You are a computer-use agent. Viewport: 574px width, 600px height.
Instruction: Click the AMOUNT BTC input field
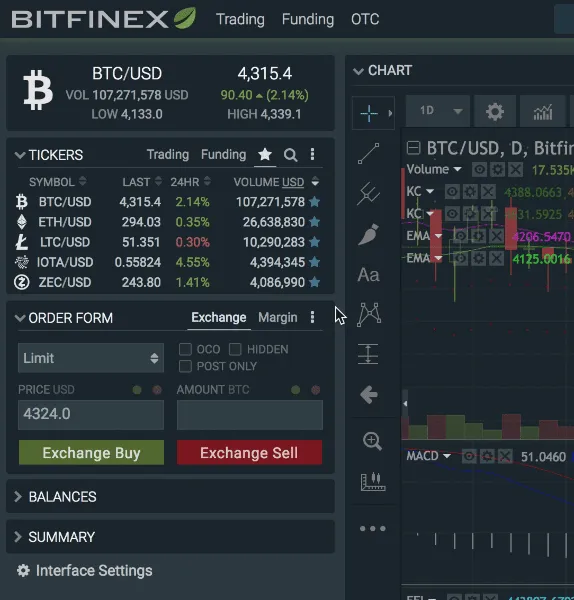tap(250, 415)
